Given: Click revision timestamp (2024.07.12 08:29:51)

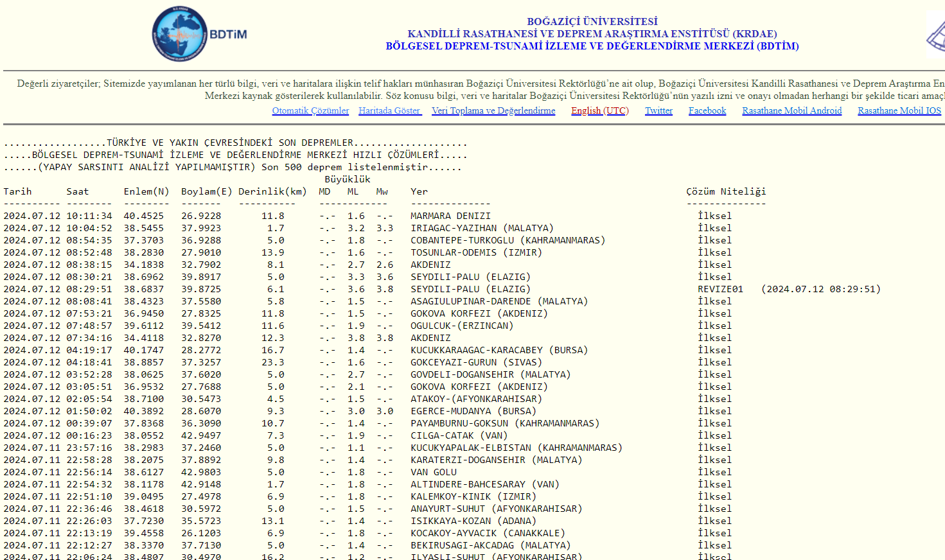Looking at the screenshot, I should 820,289.
